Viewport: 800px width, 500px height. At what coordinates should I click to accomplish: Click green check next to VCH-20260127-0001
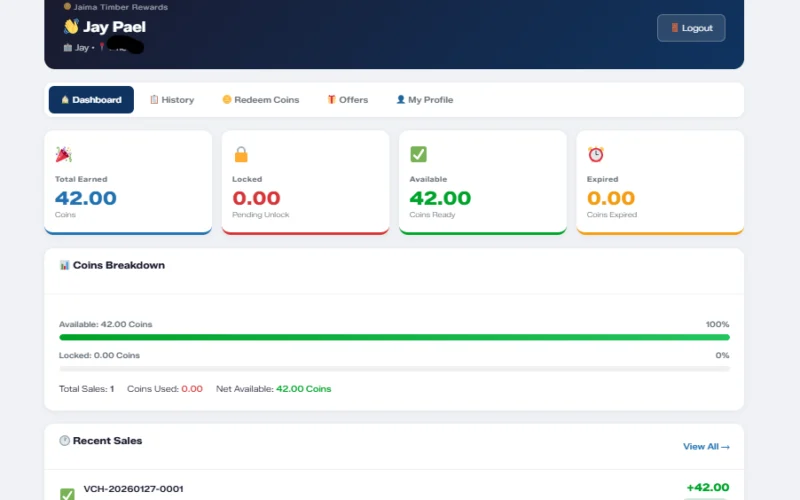tap(67, 494)
